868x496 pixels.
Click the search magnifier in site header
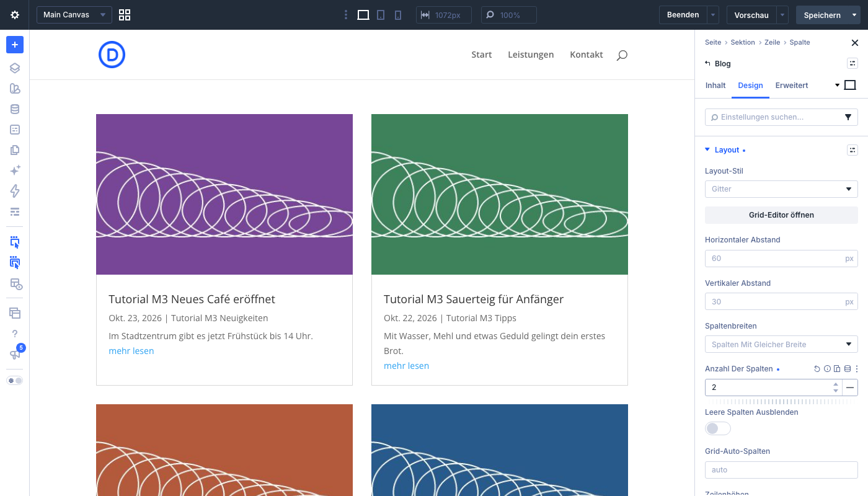[x=622, y=55]
